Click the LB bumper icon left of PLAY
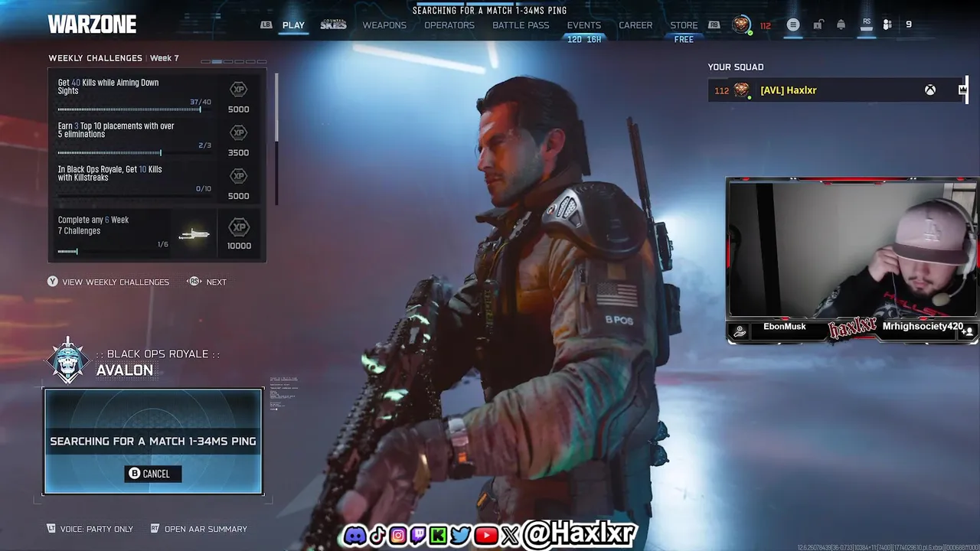Screen dimensions: 980x551 pos(266,24)
